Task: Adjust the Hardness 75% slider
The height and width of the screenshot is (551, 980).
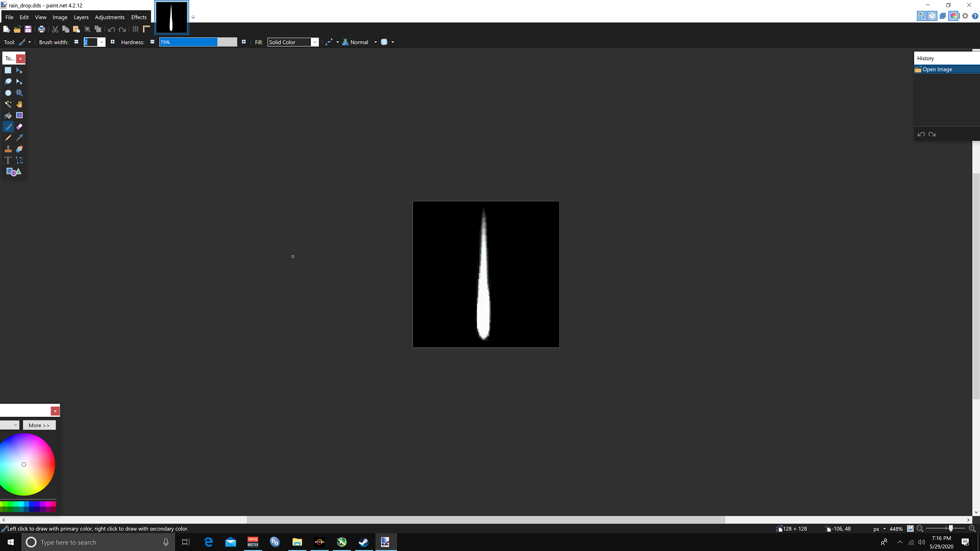Action: [198, 42]
